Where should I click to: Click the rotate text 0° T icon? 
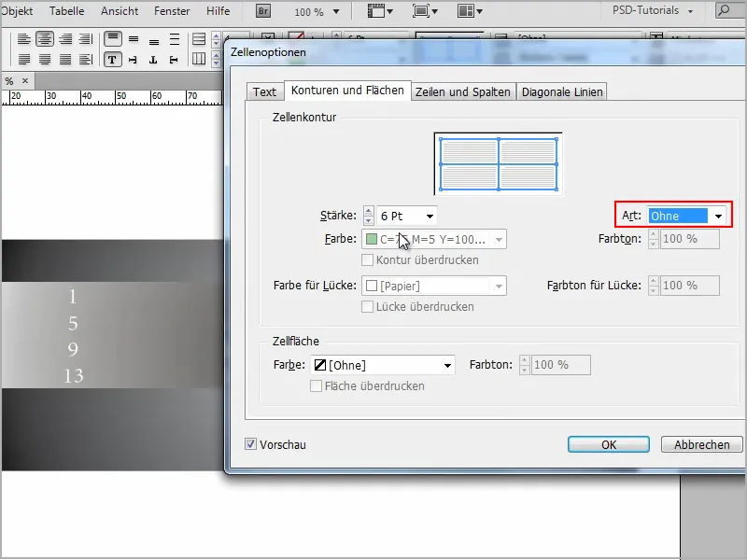112,60
